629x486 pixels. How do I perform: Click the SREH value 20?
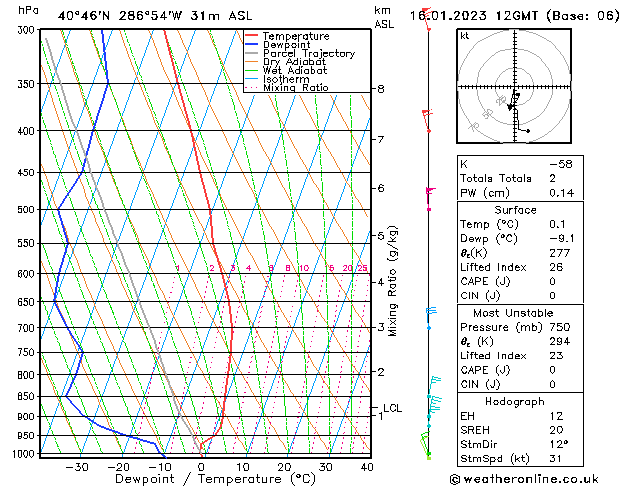click(556, 430)
